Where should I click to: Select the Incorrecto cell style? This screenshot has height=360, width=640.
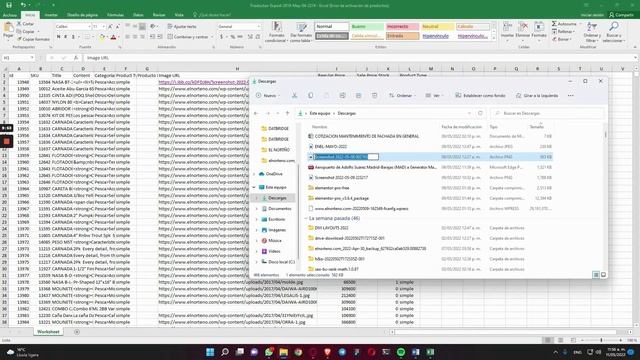402,27
